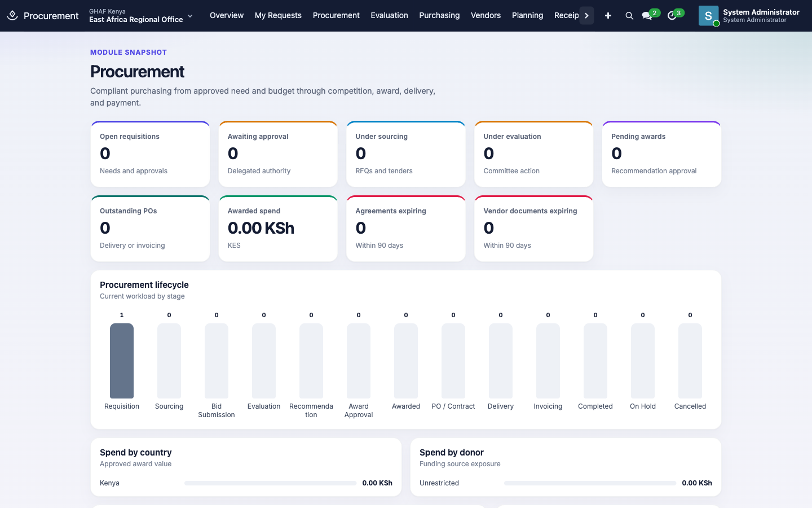The image size is (812, 508).
Task: Click the Evaluation stage bar in lifecycle
Action: [264, 361]
